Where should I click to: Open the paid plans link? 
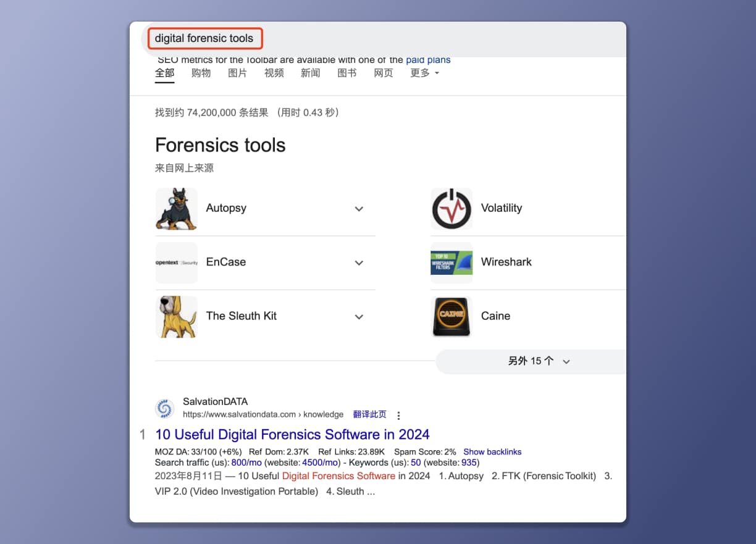point(428,60)
